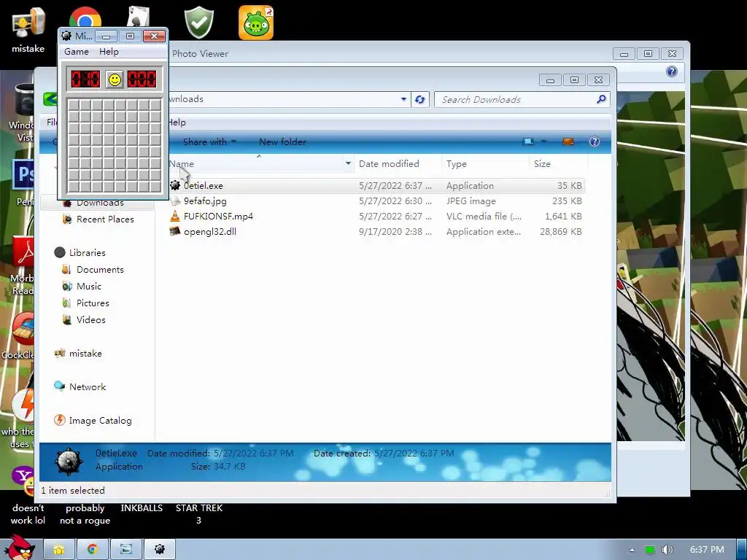Click the New folder button

click(282, 141)
